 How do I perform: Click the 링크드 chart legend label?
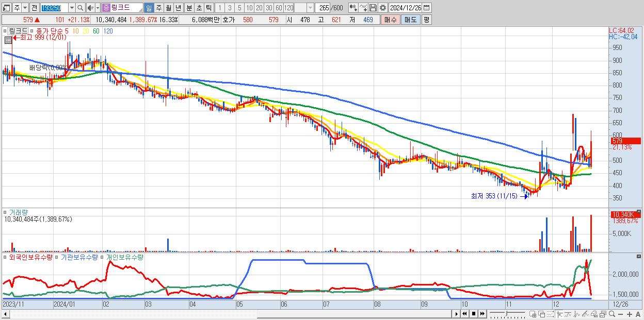19,31
